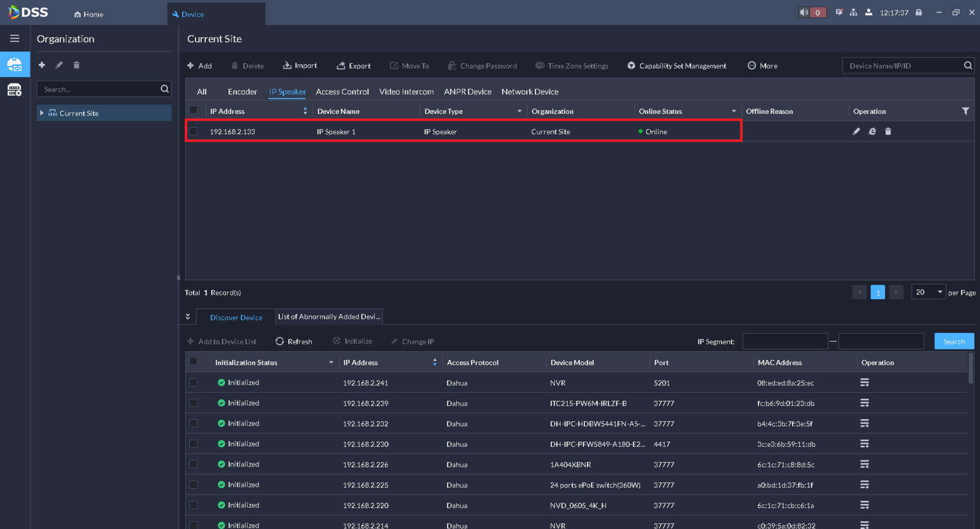Screen dimensions: 980x529
Task: Select checkbox for discovered device 192.168.2.239
Action: 194,403
